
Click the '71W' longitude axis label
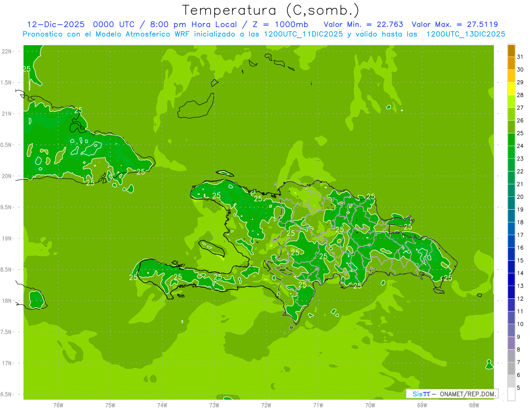pyautogui.click(x=318, y=405)
